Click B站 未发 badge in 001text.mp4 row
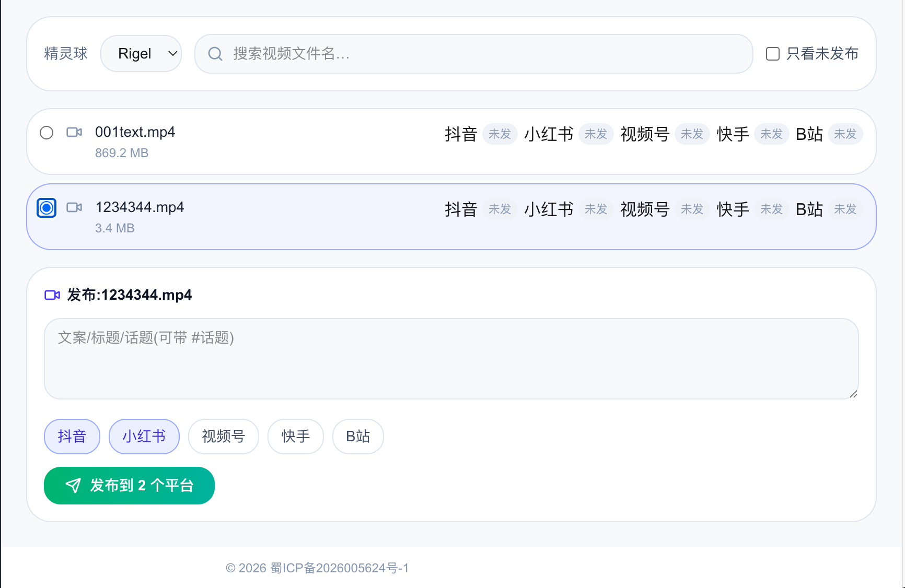905x588 pixels. click(845, 134)
